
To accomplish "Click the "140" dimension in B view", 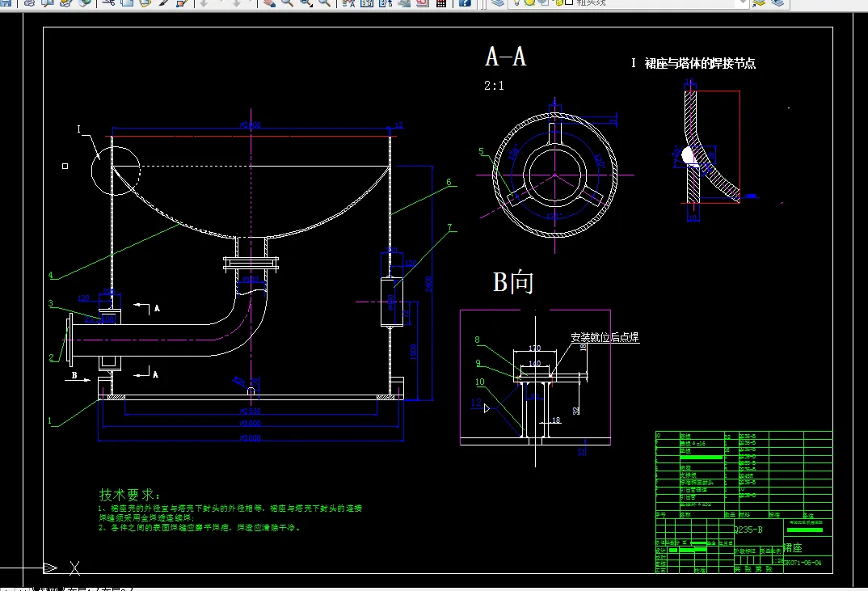I will pyautogui.click(x=534, y=364).
